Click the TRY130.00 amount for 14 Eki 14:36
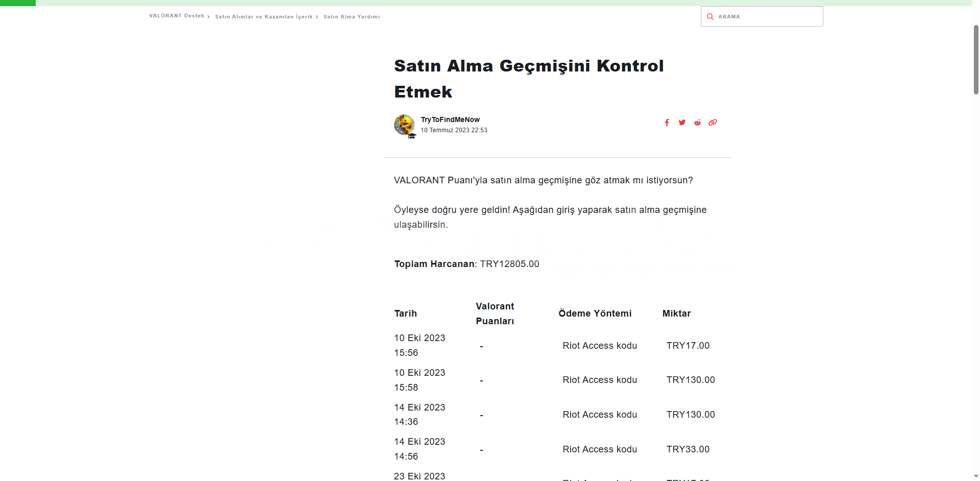 (x=691, y=415)
